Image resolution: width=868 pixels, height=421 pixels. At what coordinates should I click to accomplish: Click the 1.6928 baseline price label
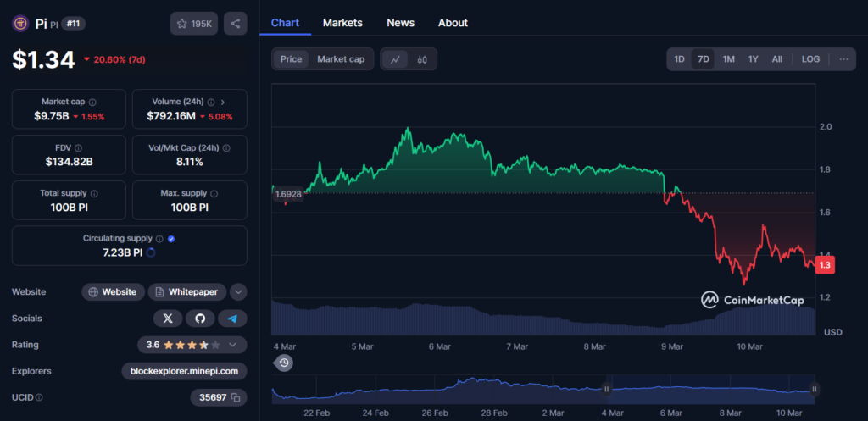(287, 194)
